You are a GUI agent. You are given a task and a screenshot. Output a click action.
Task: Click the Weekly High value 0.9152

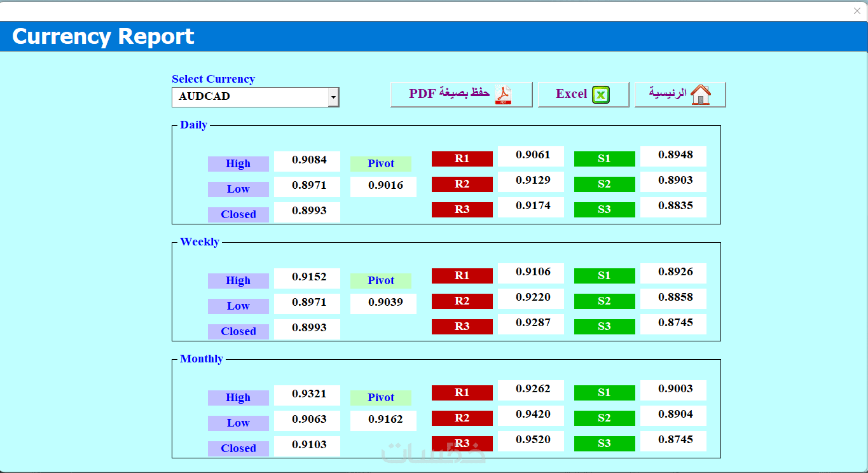pos(307,278)
